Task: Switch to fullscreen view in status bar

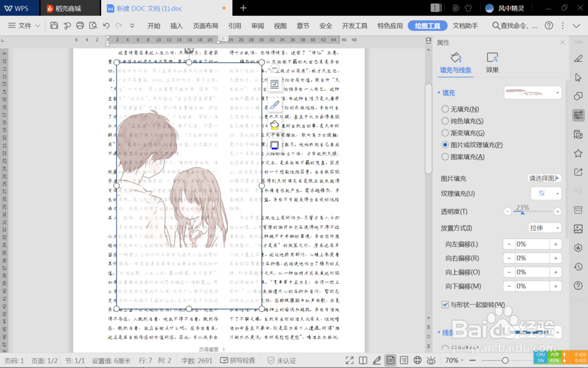Action: pyautogui.click(x=349, y=360)
